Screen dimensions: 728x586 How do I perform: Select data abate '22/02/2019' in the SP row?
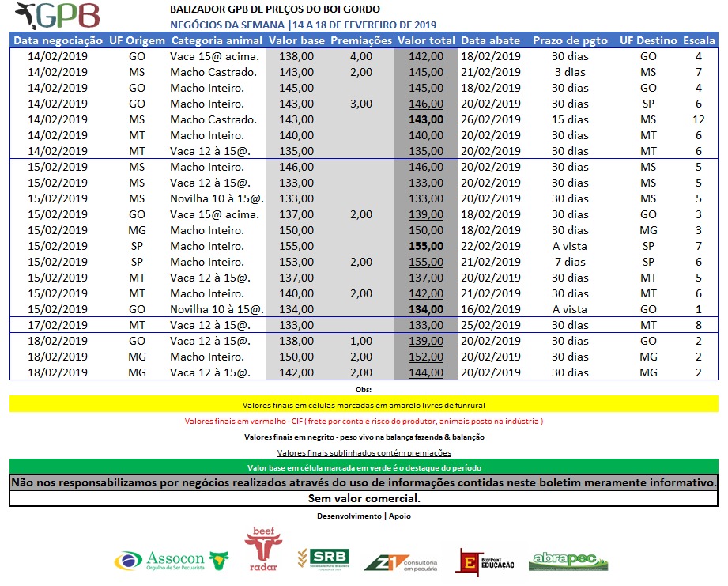point(491,246)
